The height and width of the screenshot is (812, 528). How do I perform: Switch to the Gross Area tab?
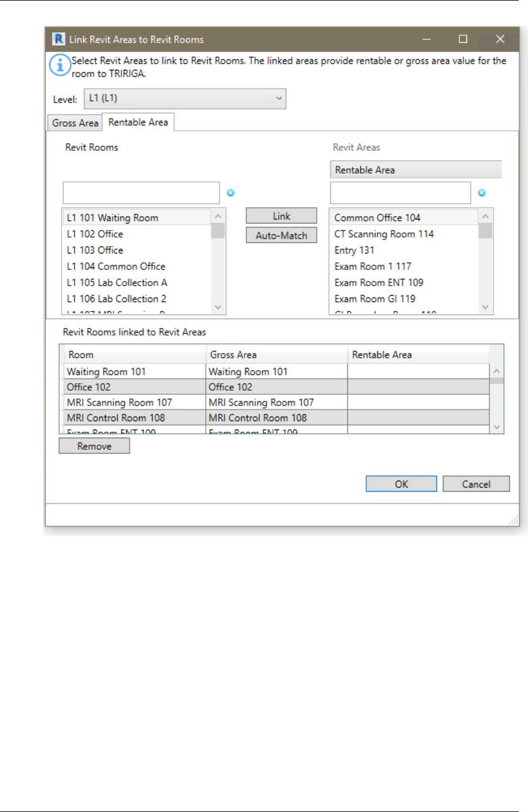click(75, 123)
